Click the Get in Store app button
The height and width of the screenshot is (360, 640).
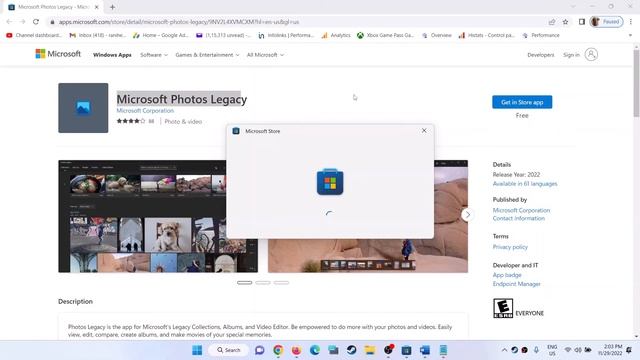click(x=522, y=102)
